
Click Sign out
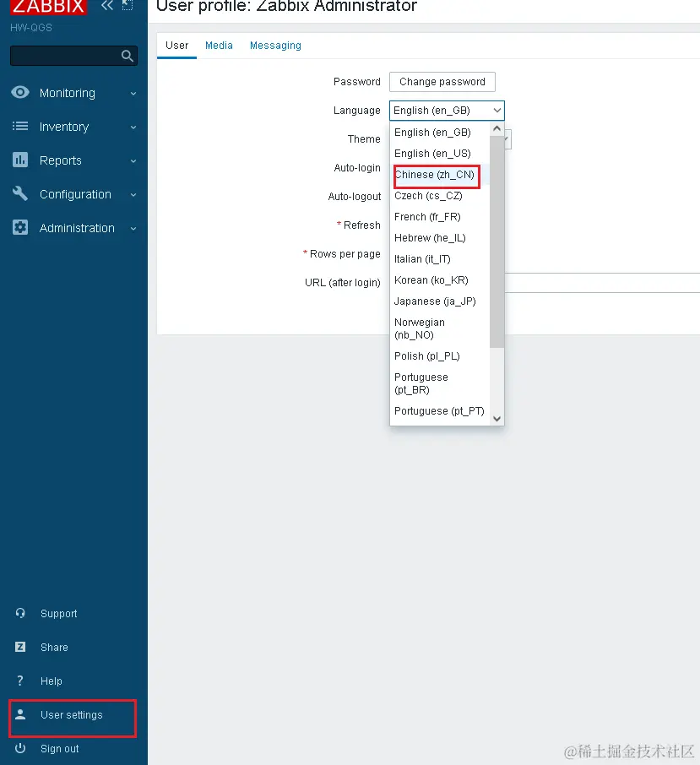point(59,748)
